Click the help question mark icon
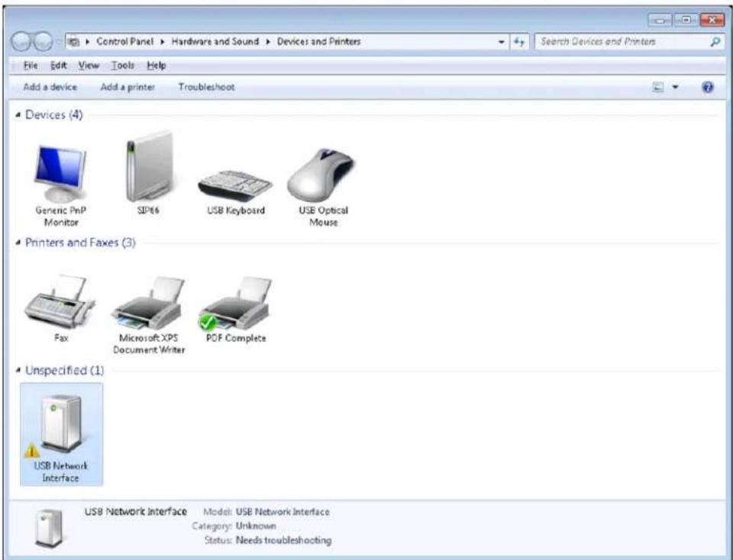The image size is (733, 560). coord(708,87)
